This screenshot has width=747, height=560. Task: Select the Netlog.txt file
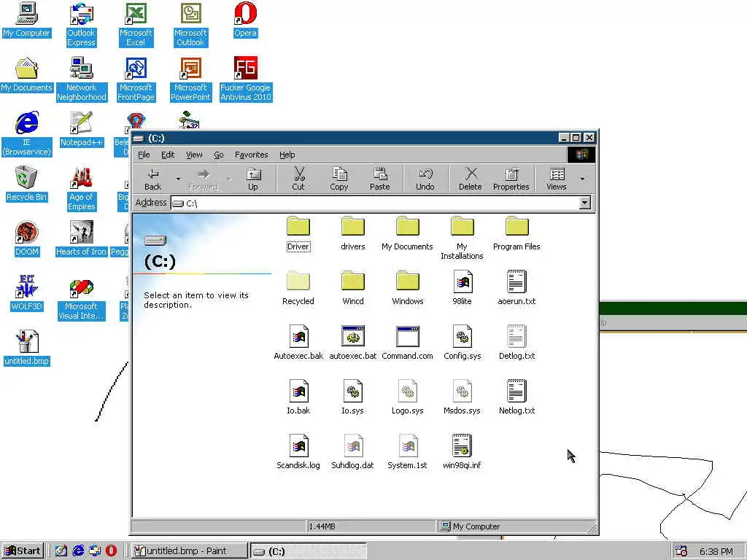pyautogui.click(x=517, y=397)
